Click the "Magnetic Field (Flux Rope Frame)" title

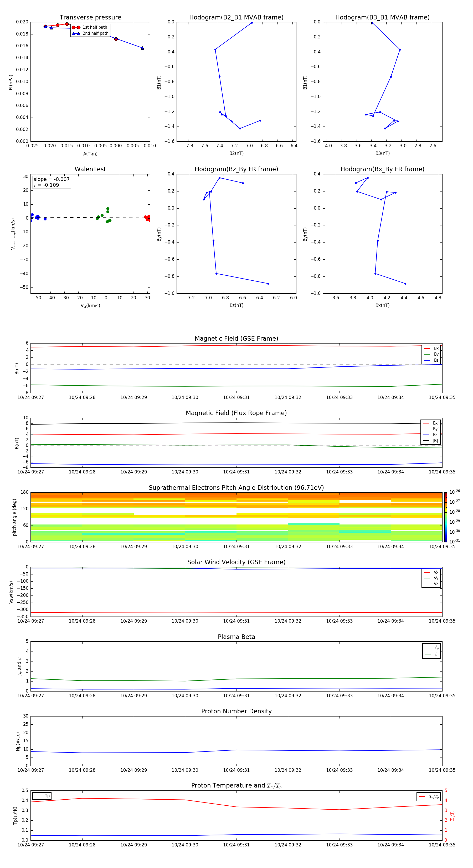pyautogui.click(x=236, y=413)
